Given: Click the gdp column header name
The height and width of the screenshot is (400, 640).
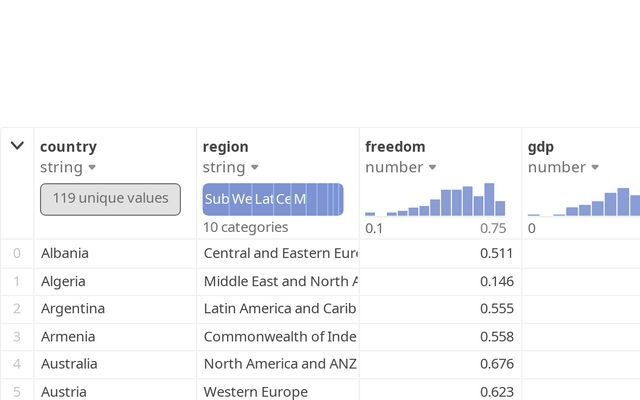Looking at the screenshot, I should click(541, 147).
